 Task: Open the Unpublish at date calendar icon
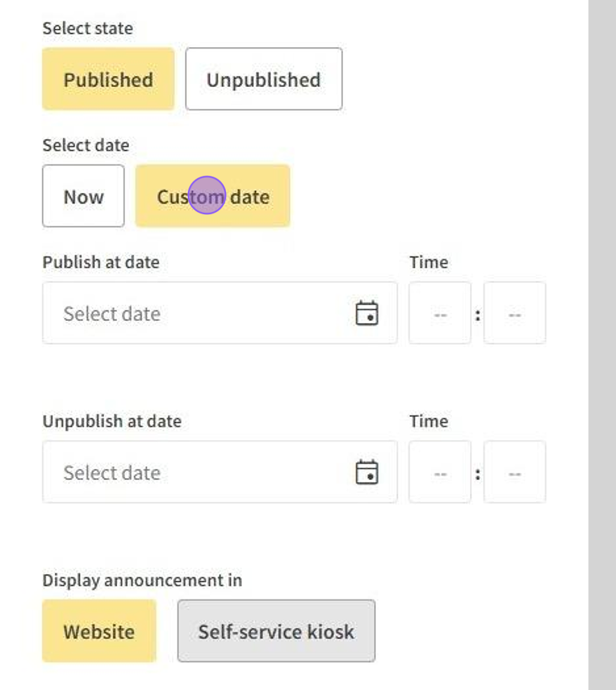367,472
